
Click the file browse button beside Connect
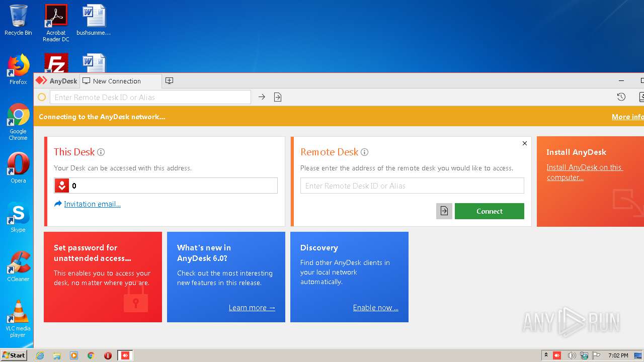click(444, 211)
